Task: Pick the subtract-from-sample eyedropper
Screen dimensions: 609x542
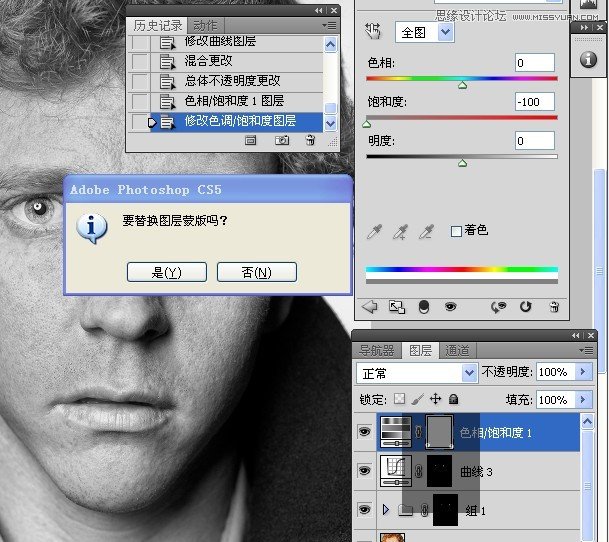Action: point(426,232)
